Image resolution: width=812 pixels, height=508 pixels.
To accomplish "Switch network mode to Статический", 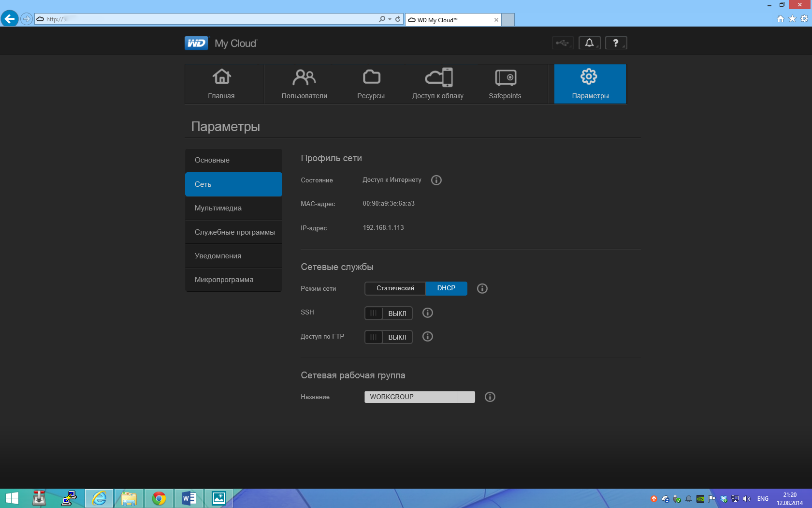I will coord(395,288).
